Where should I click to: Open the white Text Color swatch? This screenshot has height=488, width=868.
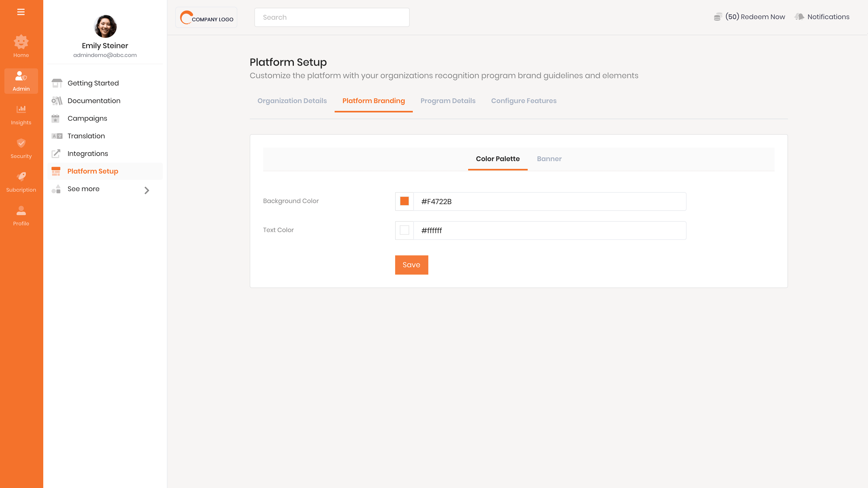pyautogui.click(x=404, y=230)
